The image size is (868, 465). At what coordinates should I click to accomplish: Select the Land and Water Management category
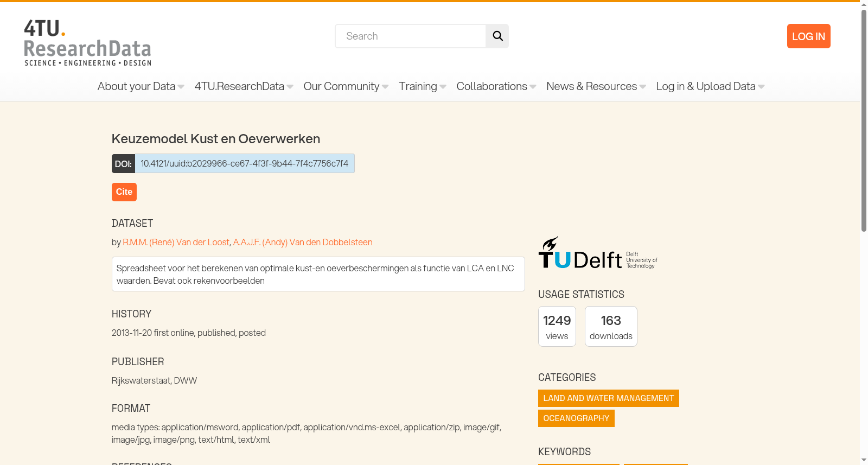pos(609,398)
